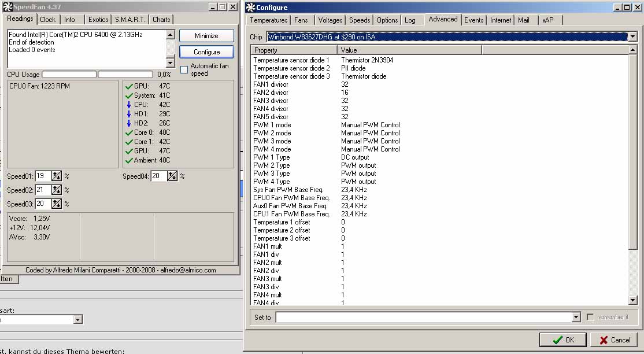The image size is (644, 354).
Task: Click the blue down arrow beside HD2 temperature
Action: (x=128, y=123)
